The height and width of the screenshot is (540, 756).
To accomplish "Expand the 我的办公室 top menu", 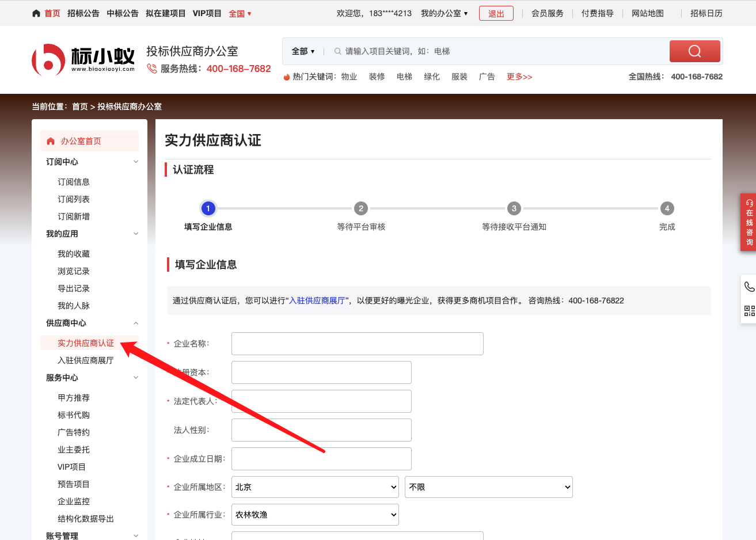I will pos(444,13).
